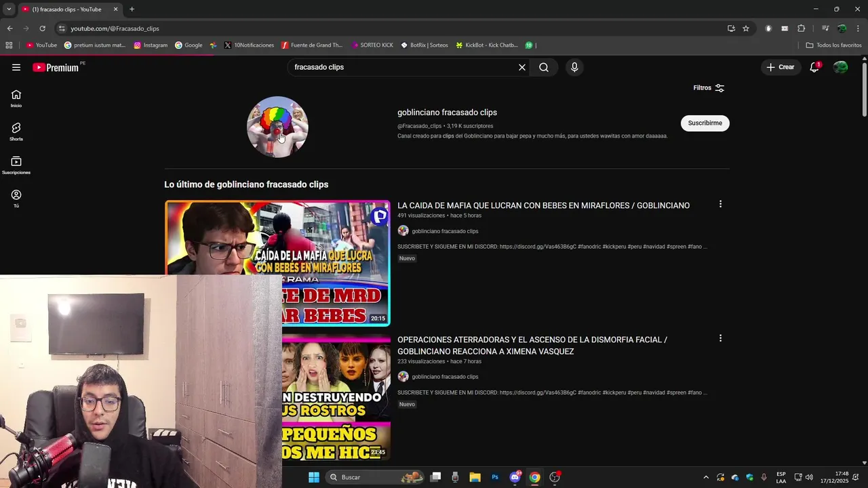
Task: View site information icon in address bar
Action: click(x=62, y=28)
